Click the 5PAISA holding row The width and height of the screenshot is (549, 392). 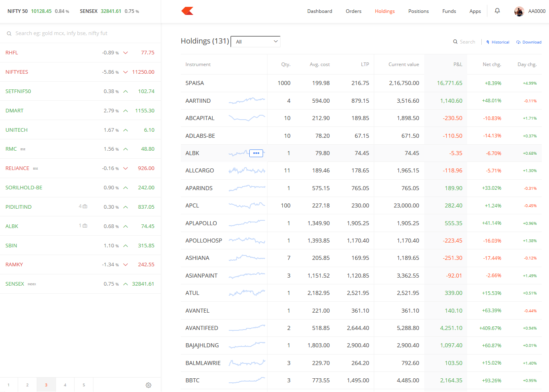pos(361,83)
